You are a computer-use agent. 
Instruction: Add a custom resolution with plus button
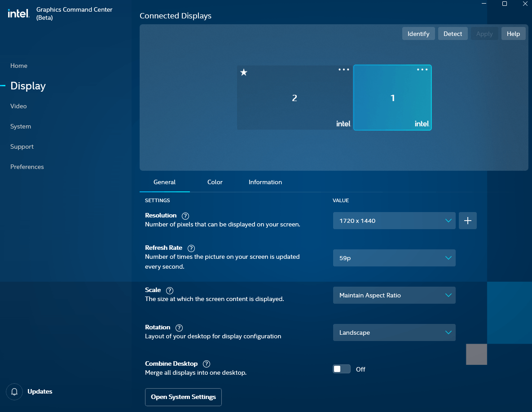(x=467, y=221)
